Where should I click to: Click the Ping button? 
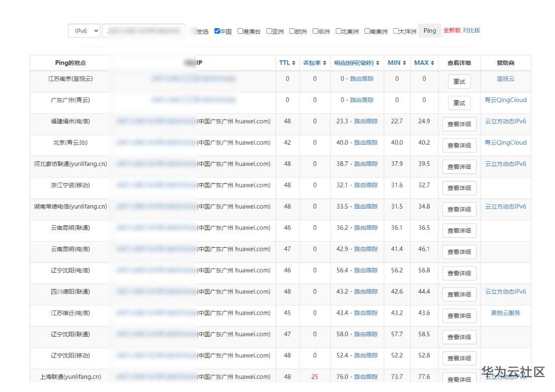430,31
